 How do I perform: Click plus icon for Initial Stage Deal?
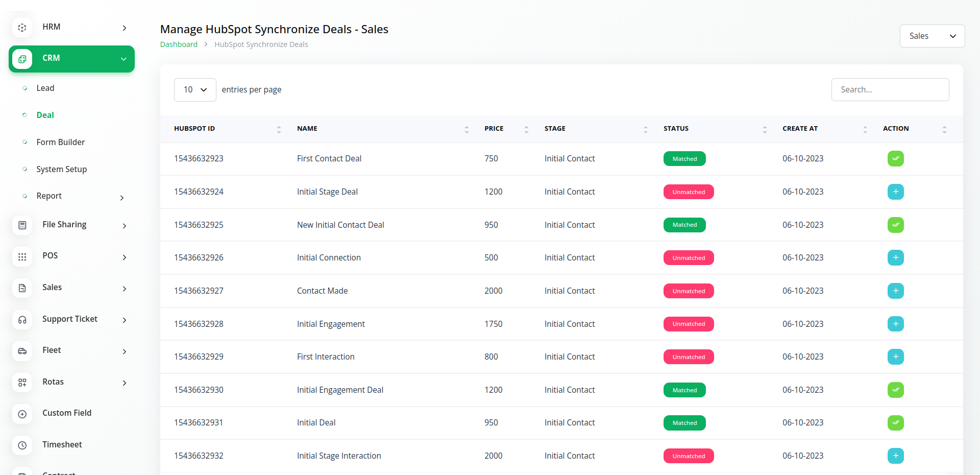[895, 192]
